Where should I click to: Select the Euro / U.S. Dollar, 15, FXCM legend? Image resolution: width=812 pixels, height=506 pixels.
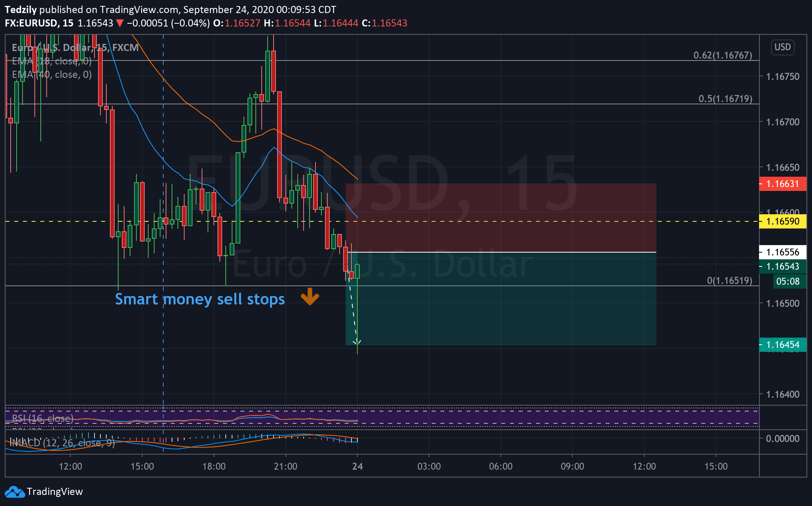tap(75, 48)
